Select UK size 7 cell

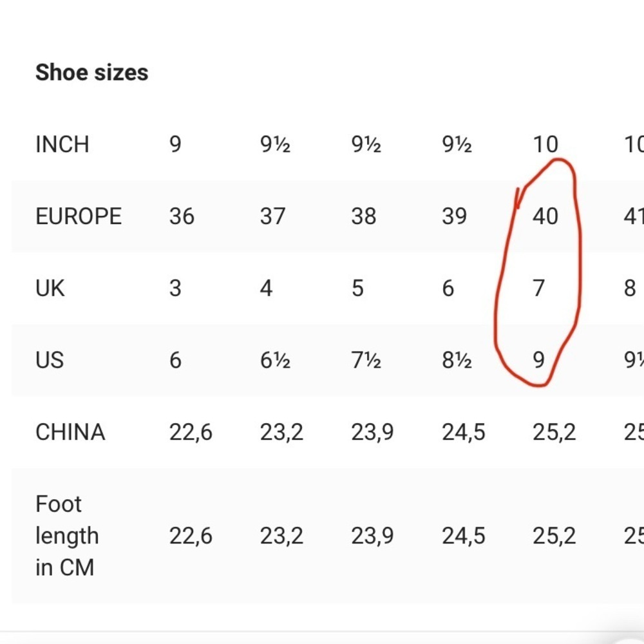tap(539, 288)
